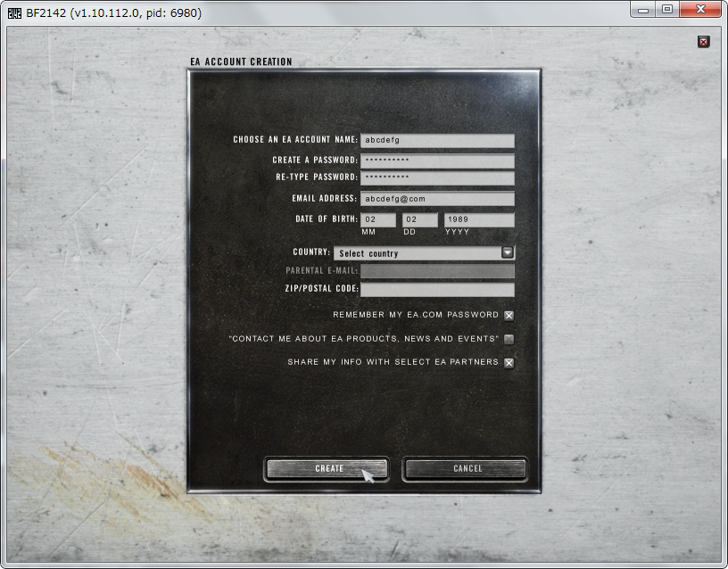Minimize the BF2142 window
The image size is (728, 569).
tap(643, 10)
